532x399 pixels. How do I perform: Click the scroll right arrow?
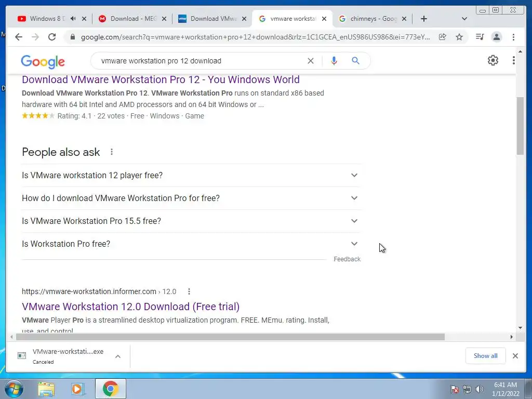(512, 337)
